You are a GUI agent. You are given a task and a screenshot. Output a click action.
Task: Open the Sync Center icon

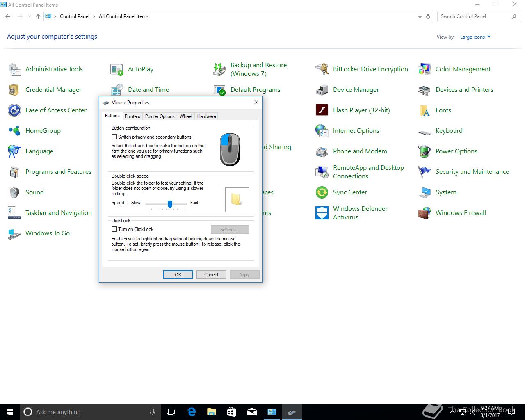point(322,192)
